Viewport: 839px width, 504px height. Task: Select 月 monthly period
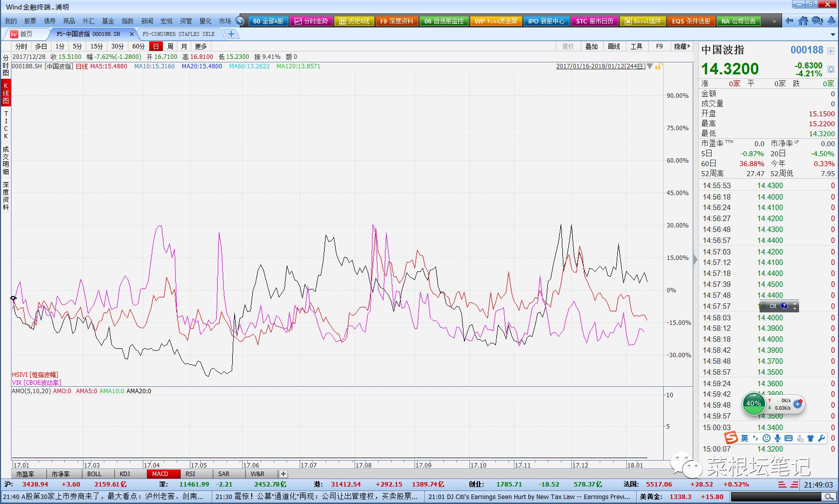tap(184, 46)
